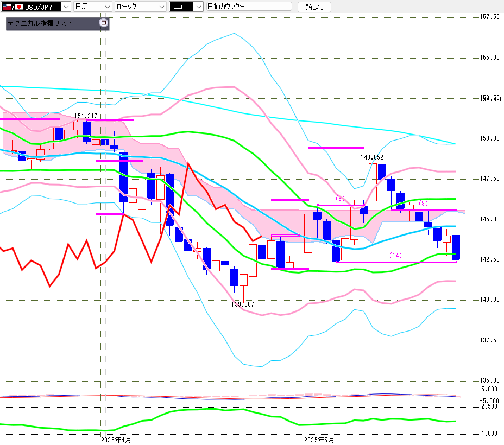
Task: Click the 137.50 price axis label
Action: pos(490,340)
